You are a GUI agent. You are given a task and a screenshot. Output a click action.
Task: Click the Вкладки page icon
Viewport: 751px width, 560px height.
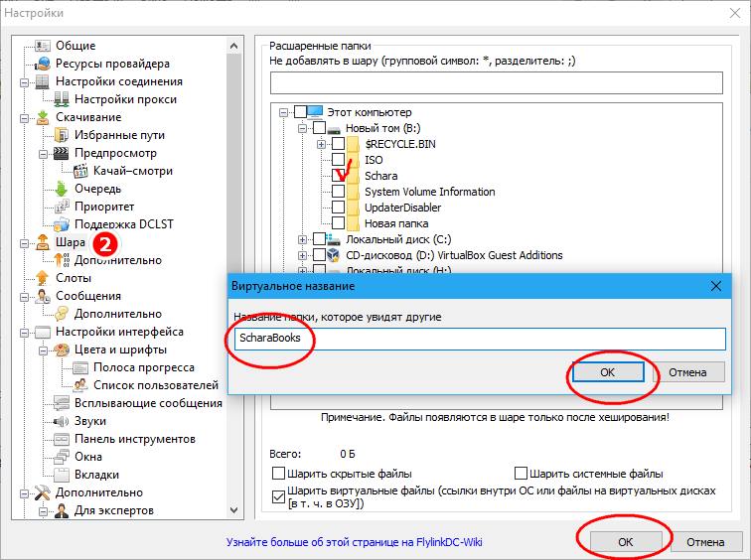[62, 475]
